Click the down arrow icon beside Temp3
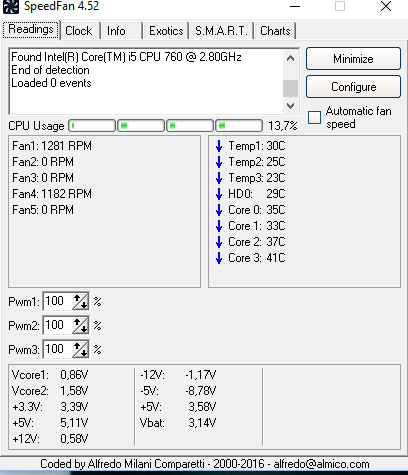Image resolution: width=408 pixels, height=475 pixels. 219,178
